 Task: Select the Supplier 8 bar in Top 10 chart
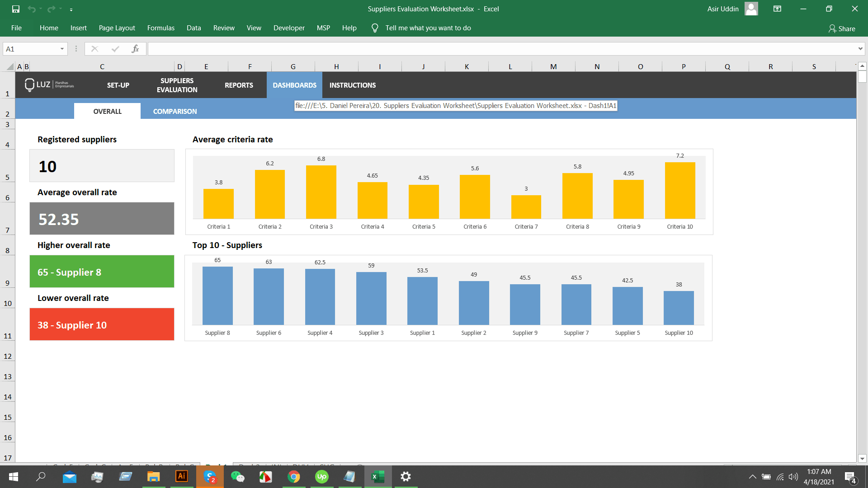coord(217,295)
